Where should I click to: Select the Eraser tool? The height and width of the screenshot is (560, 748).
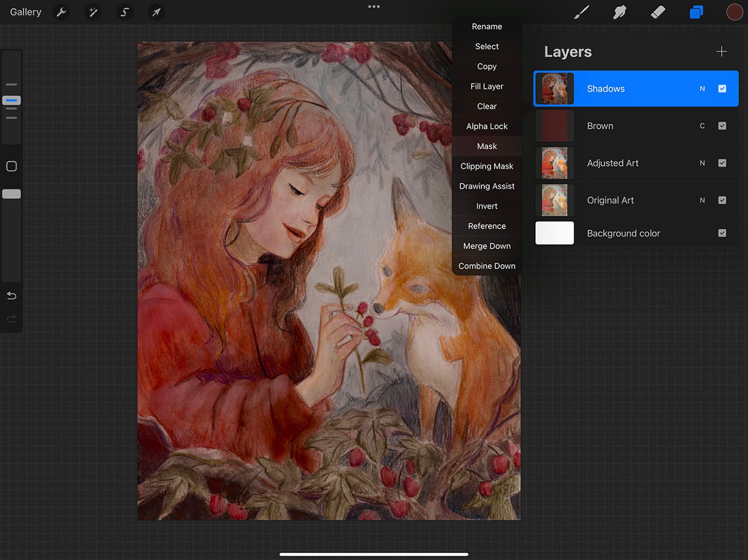click(x=658, y=12)
